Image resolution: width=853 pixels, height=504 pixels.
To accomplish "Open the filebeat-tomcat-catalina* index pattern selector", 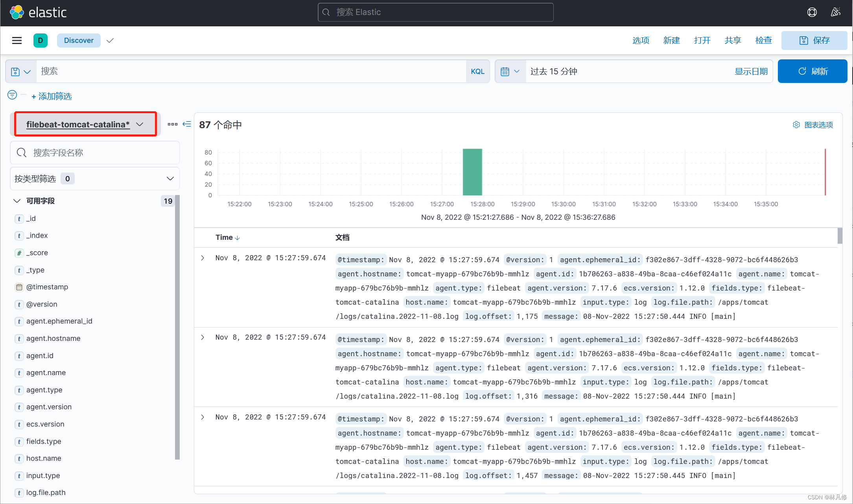I will (85, 124).
